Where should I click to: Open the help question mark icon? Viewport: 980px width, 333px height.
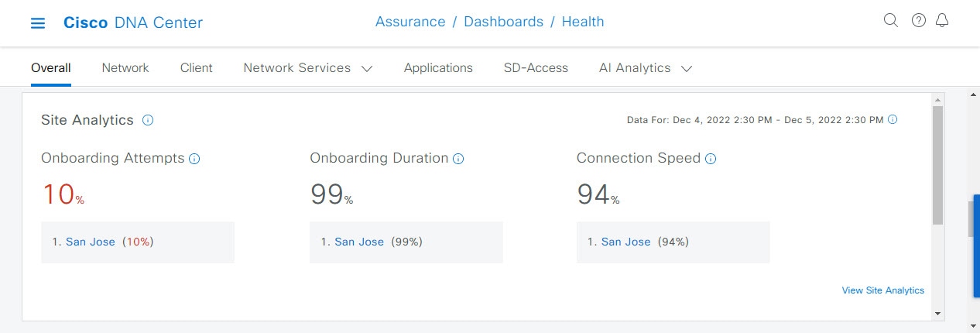click(x=919, y=21)
